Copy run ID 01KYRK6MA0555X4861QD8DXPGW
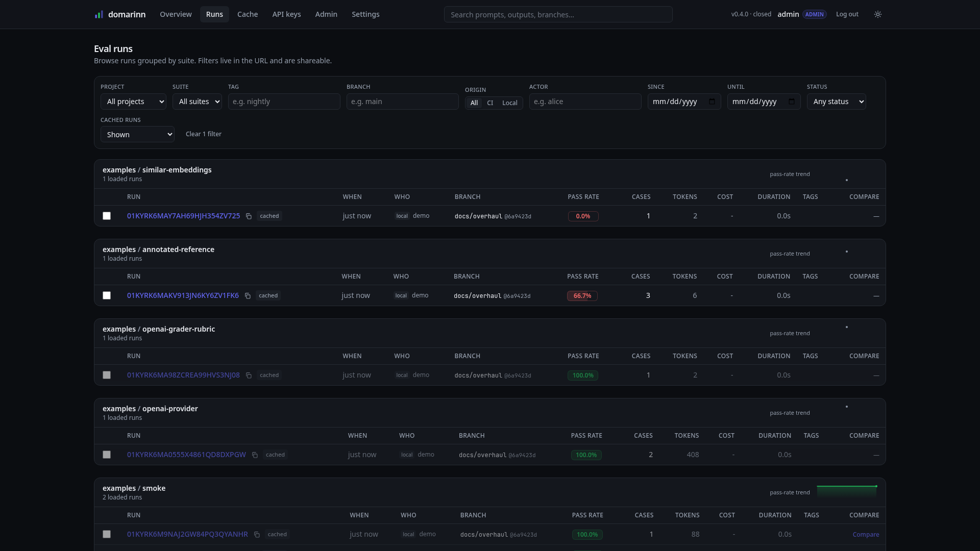The width and height of the screenshot is (980, 551). pos(255,455)
